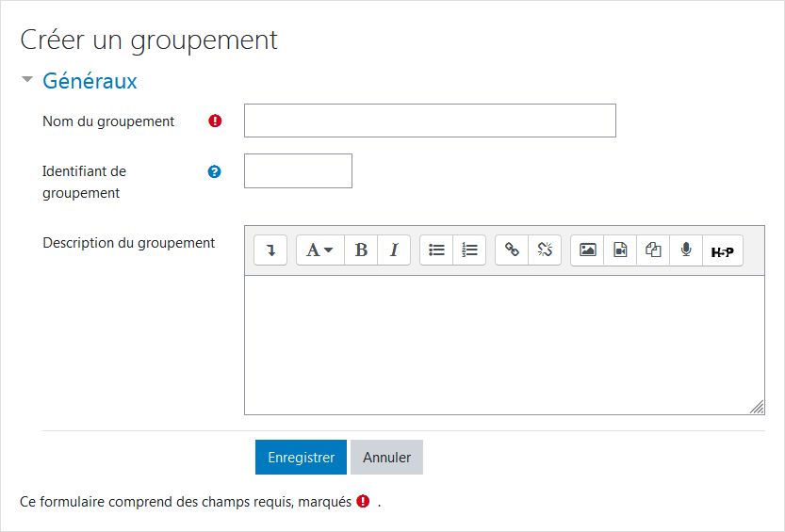Insert a numbered list
Image resolution: width=785 pixels, height=532 pixels.
click(469, 250)
